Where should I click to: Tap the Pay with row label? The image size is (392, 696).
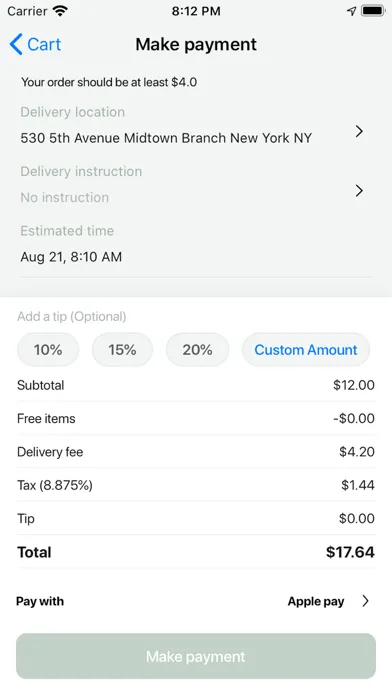coord(40,601)
